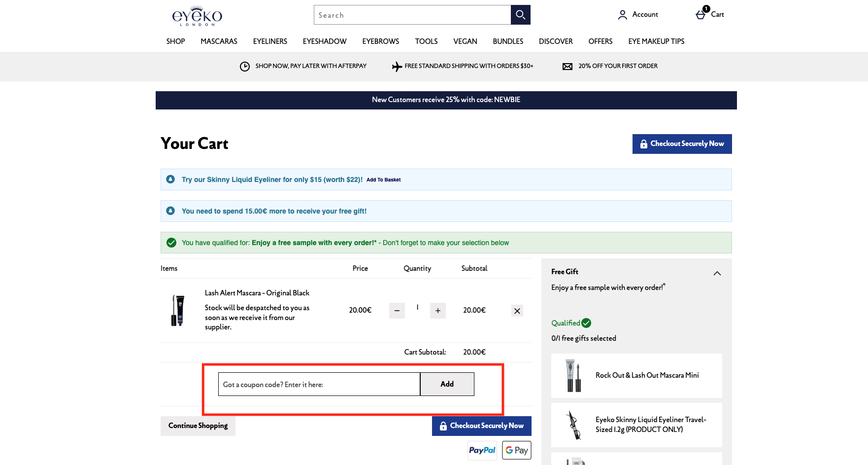
Task: Click the coupon code input field
Action: (x=319, y=384)
